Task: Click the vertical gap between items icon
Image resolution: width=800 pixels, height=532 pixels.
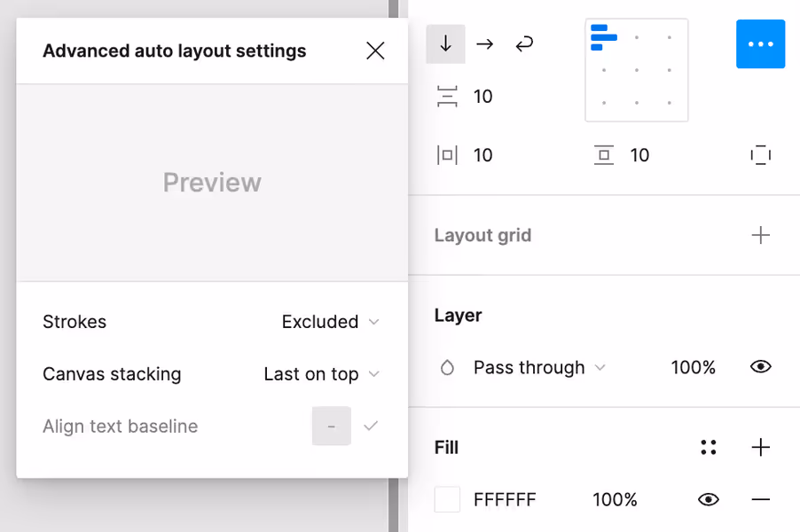Action: pyautogui.click(x=447, y=97)
